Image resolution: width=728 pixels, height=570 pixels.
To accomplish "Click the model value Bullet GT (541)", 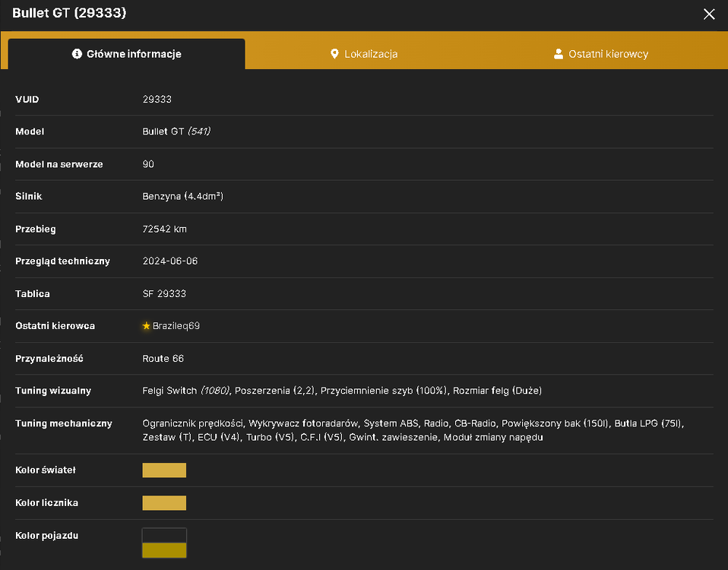I will [x=176, y=131].
